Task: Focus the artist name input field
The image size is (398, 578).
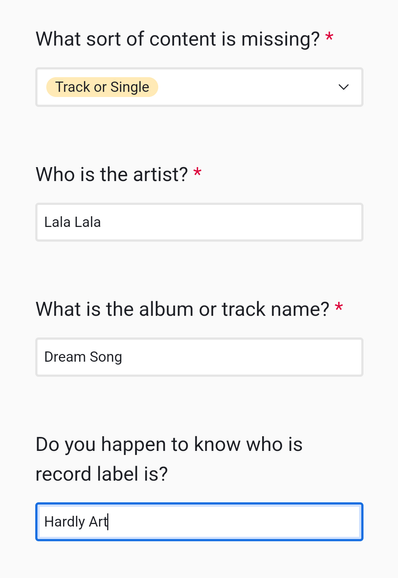Action: pyautogui.click(x=199, y=222)
